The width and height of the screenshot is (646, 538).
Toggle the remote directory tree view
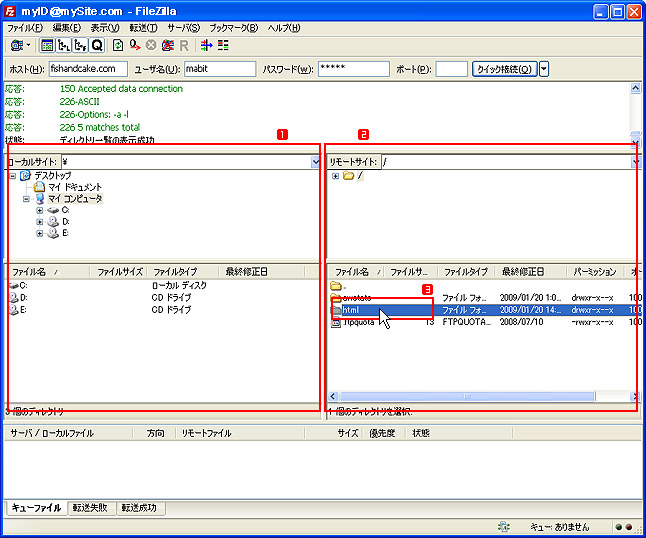pos(81,45)
